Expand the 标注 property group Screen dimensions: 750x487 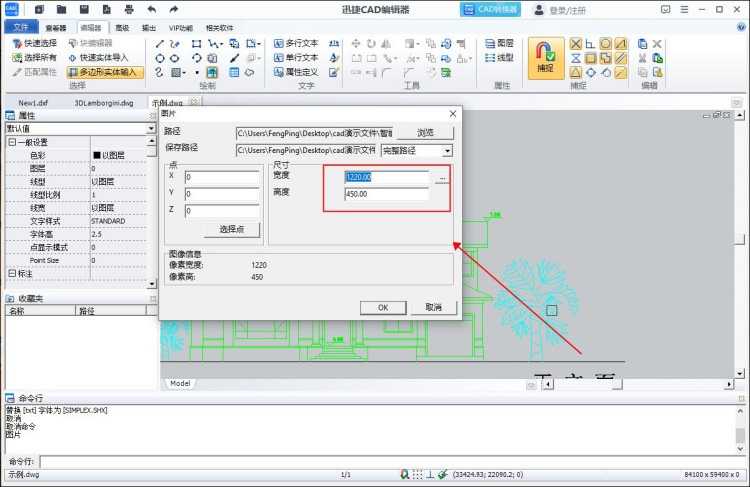[12, 274]
